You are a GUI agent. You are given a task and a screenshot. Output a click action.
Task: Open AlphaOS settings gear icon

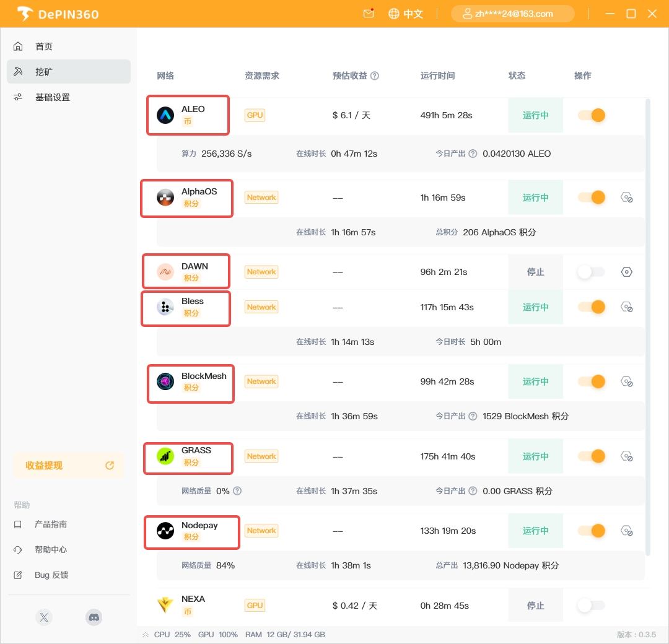click(x=626, y=198)
